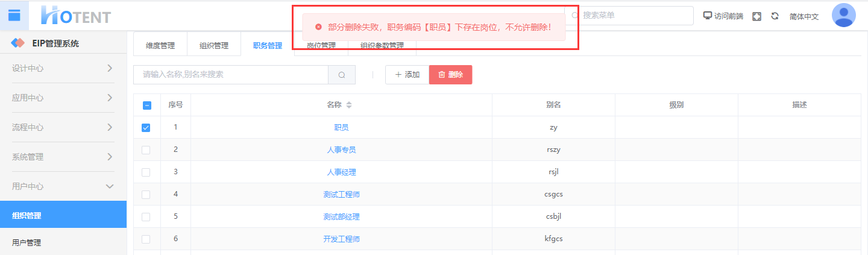This screenshot has width=868, height=255.
Task: Switch to the 维度管理 tab
Action: [160, 45]
